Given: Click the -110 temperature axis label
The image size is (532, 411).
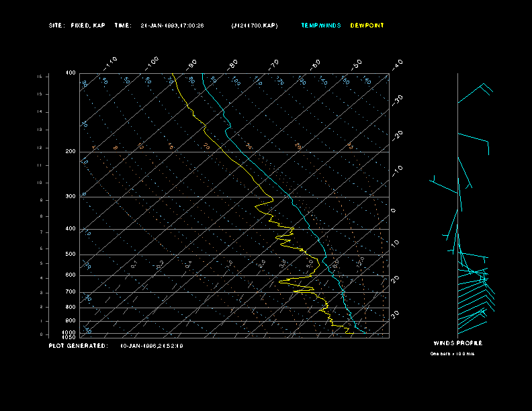Looking at the screenshot, I should (x=110, y=63).
